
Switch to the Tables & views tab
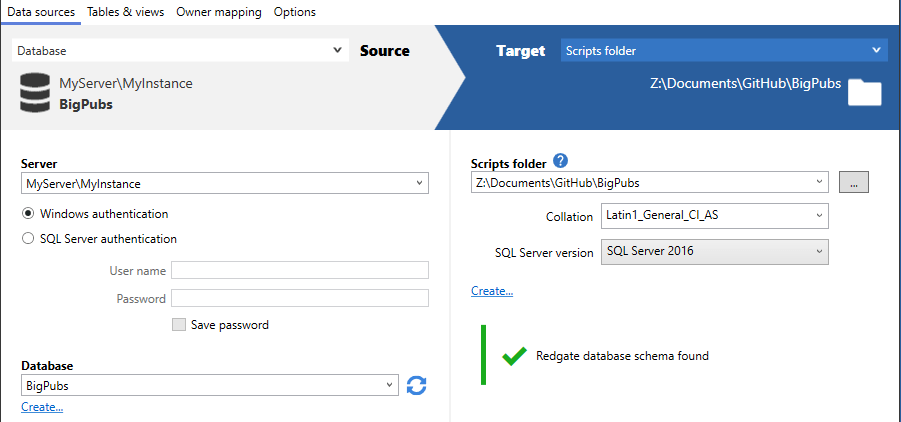coord(125,11)
